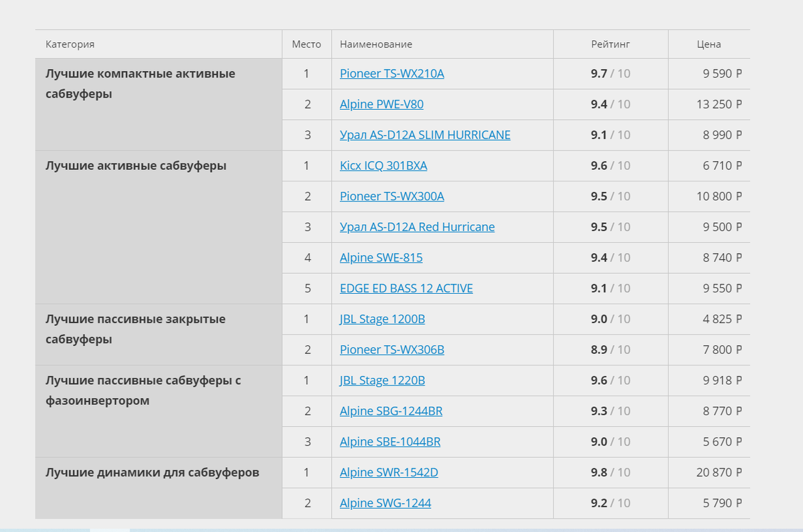Follow the Kicx ICQ 301BXA link
803x532 pixels.
coord(383,166)
